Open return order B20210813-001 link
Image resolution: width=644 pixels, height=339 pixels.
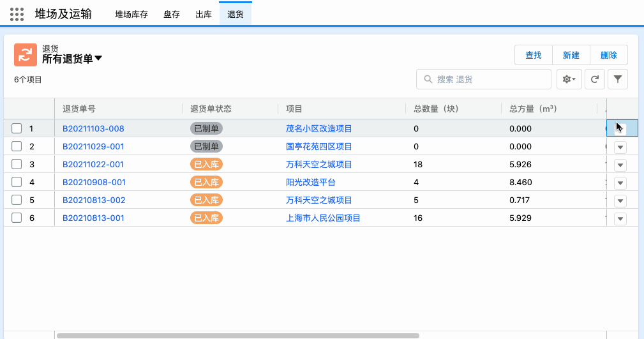click(x=93, y=218)
